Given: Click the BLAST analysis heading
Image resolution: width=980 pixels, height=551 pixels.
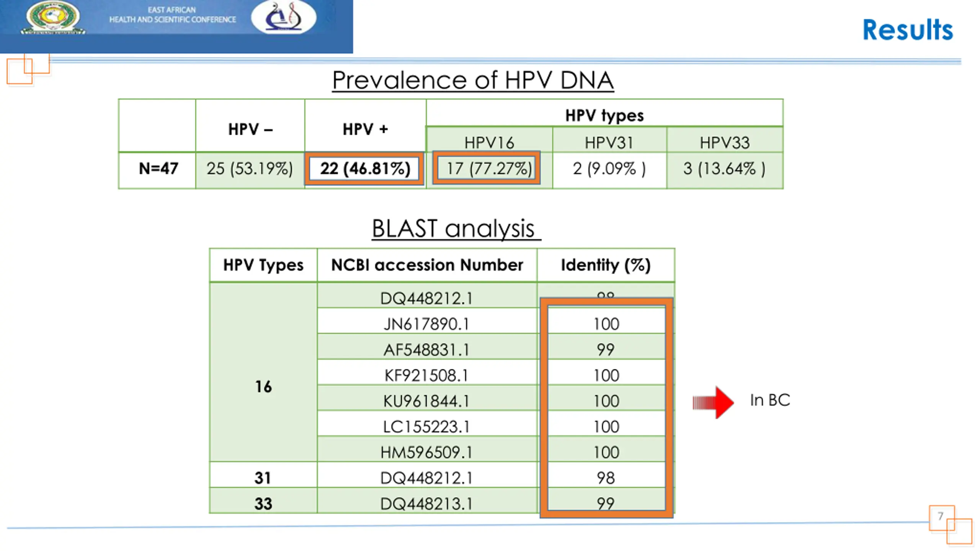Looking at the screenshot, I should click(456, 228).
